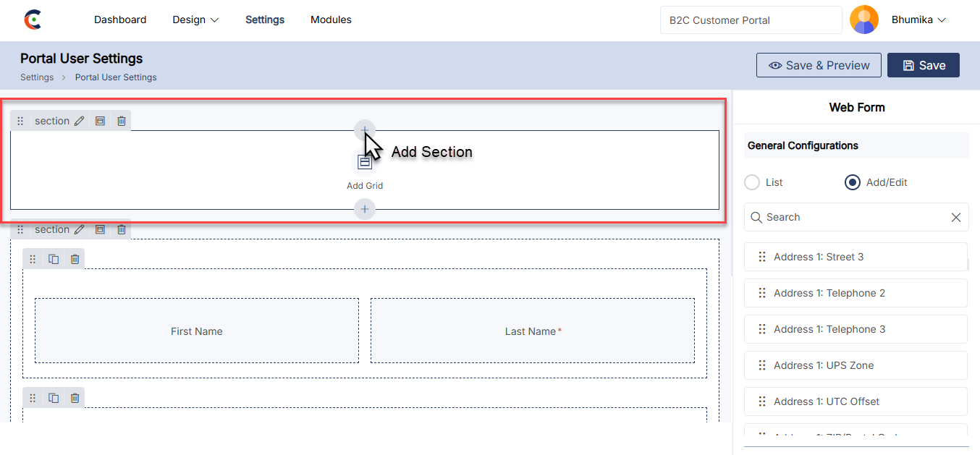Click the Add Grid icon
Screen dimensions: 980x455
point(365,163)
